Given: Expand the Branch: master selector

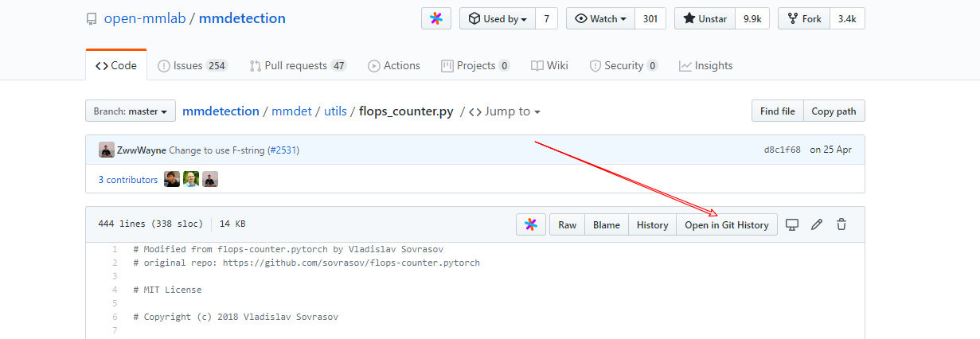Looking at the screenshot, I should click(x=131, y=111).
